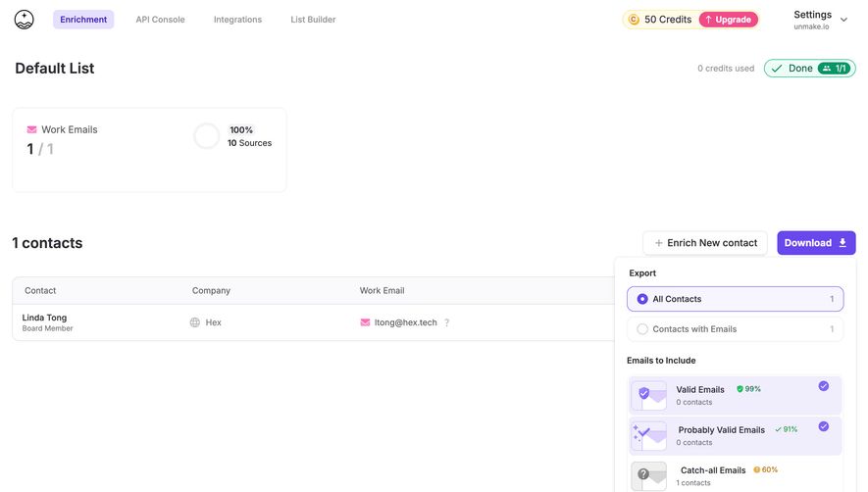The height and width of the screenshot is (492, 868).
Task: Open the Linda Tong contact row
Action: [313, 322]
